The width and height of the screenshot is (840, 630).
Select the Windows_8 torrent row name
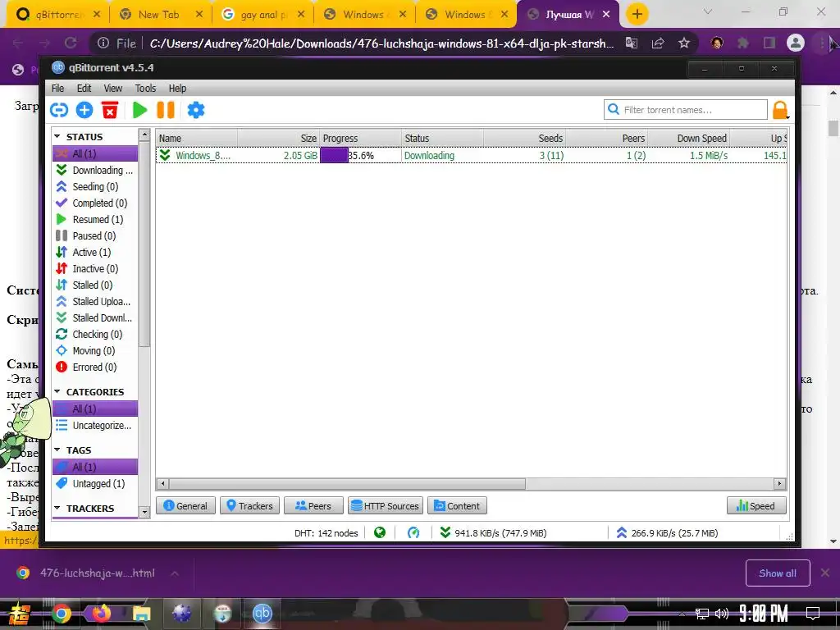pyautogui.click(x=203, y=155)
